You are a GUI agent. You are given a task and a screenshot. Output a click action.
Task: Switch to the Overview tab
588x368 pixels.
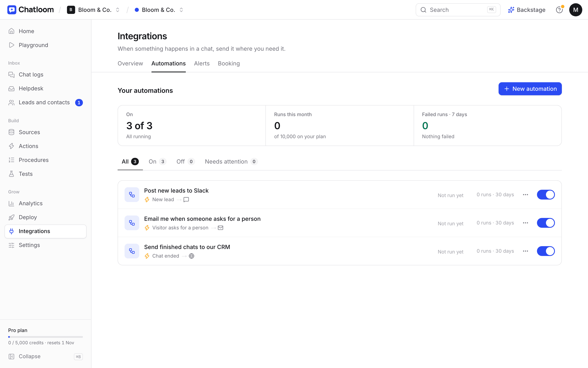130,64
